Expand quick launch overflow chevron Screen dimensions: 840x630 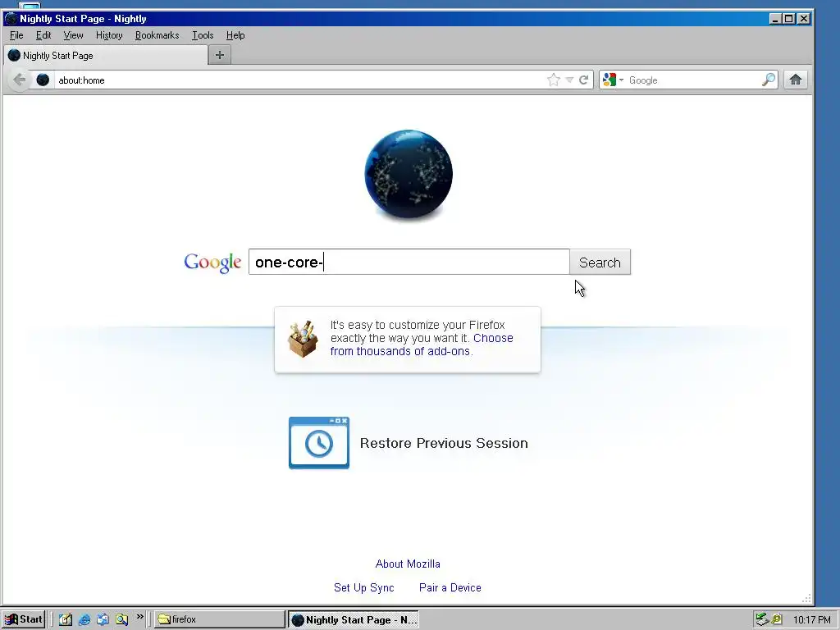(139, 617)
